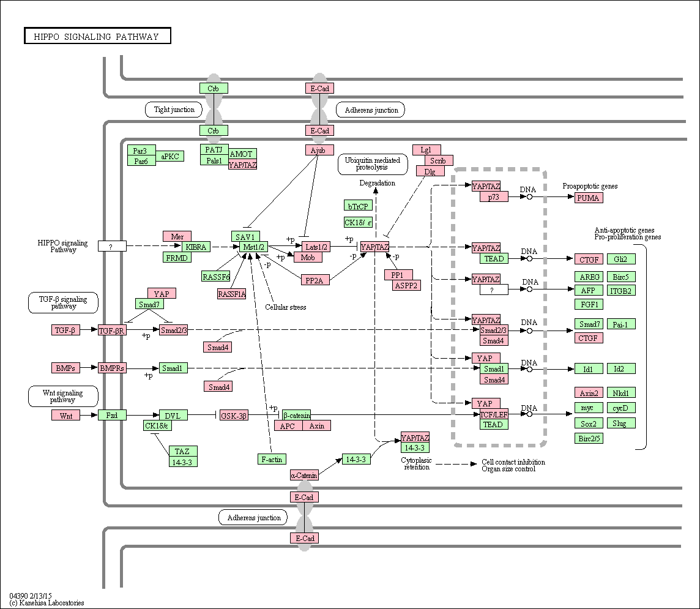Click the 'Proapoptotic genes' label
The height and width of the screenshot is (609, 700).
pyautogui.click(x=590, y=186)
